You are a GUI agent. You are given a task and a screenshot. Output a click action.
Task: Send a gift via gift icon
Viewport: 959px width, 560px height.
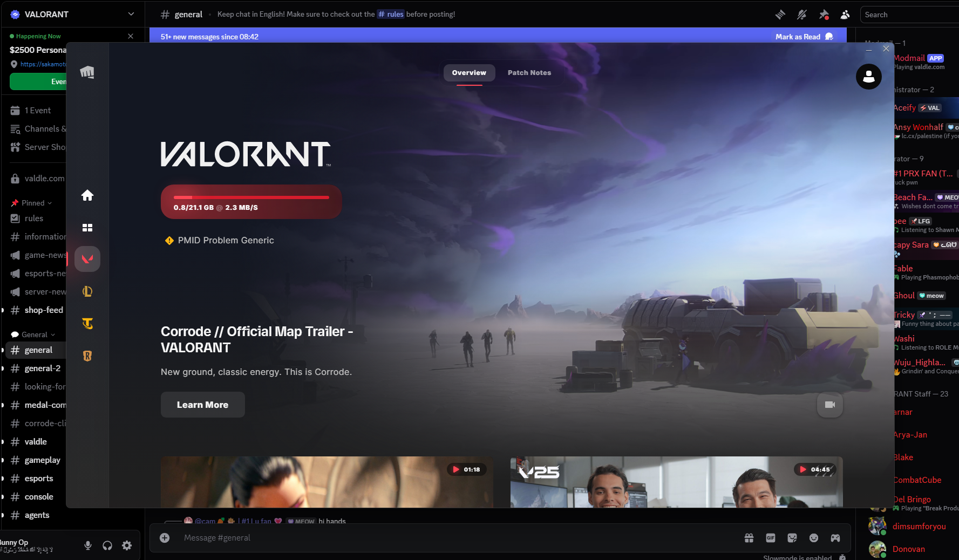point(749,538)
